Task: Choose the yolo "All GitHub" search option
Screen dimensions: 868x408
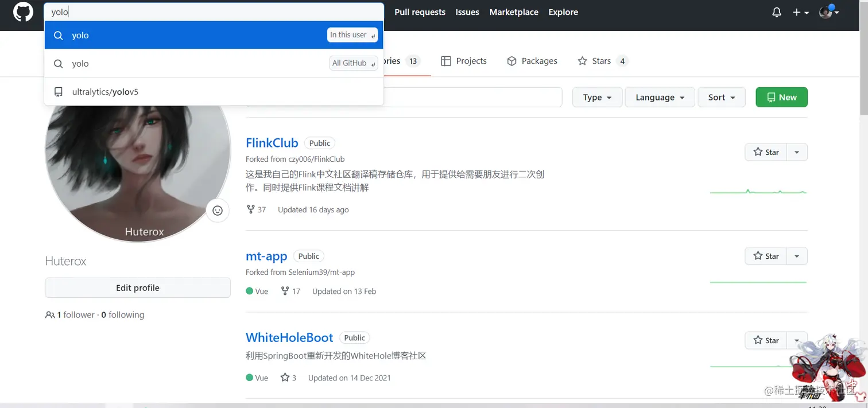Action: (214, 63)
